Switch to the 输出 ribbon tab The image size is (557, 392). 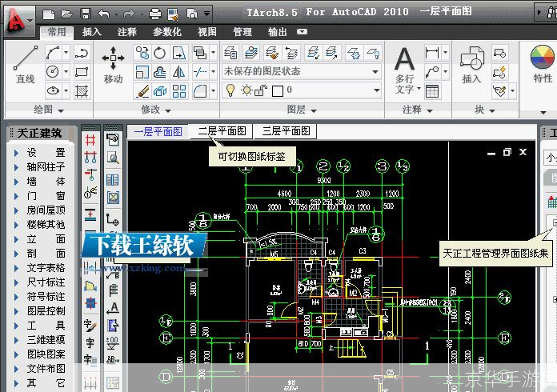point(277,32)
